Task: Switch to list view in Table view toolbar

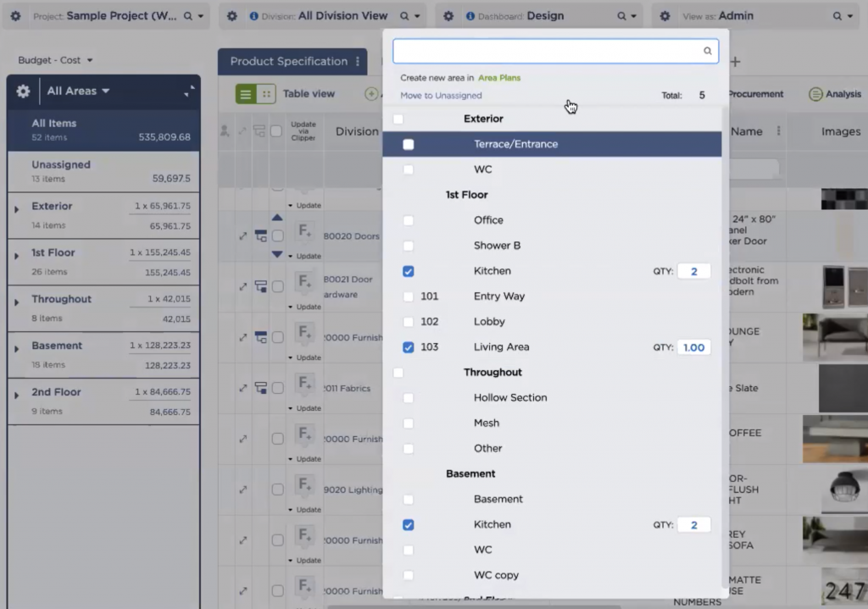Action: pos(246,94)
